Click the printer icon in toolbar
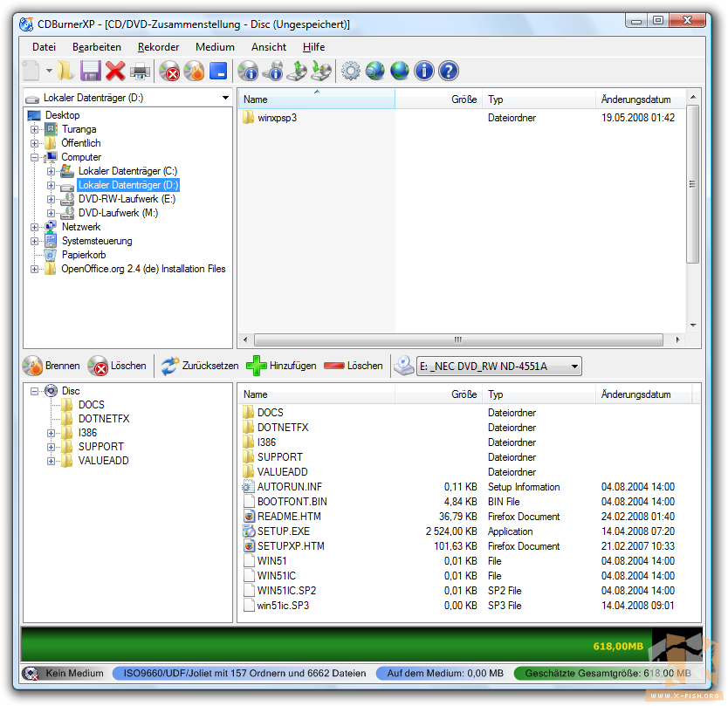This screenshot has height=706, width=728. coord(140,71)
